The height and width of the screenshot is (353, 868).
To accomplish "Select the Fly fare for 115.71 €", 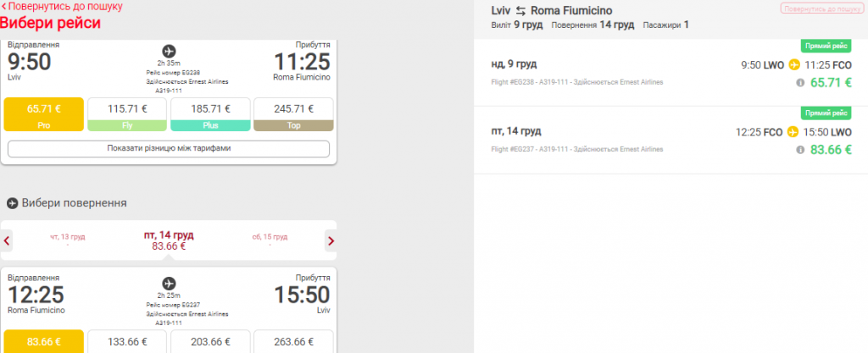I will [127, 114].
